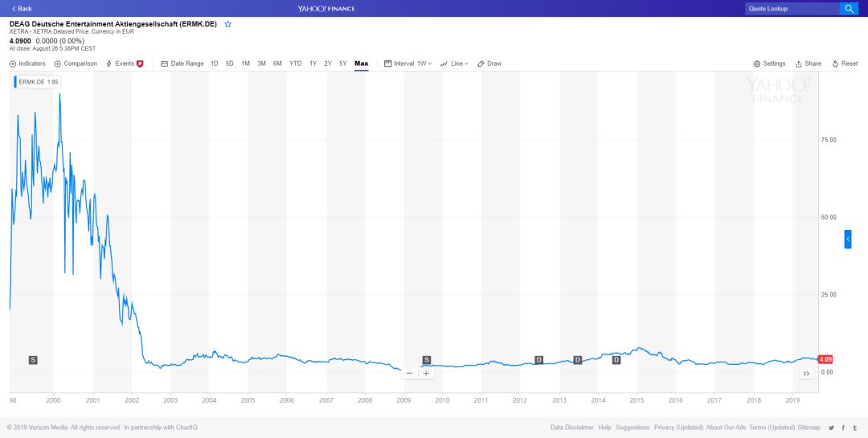Open the Privacy (Updated) link

(x=678, y=428)
